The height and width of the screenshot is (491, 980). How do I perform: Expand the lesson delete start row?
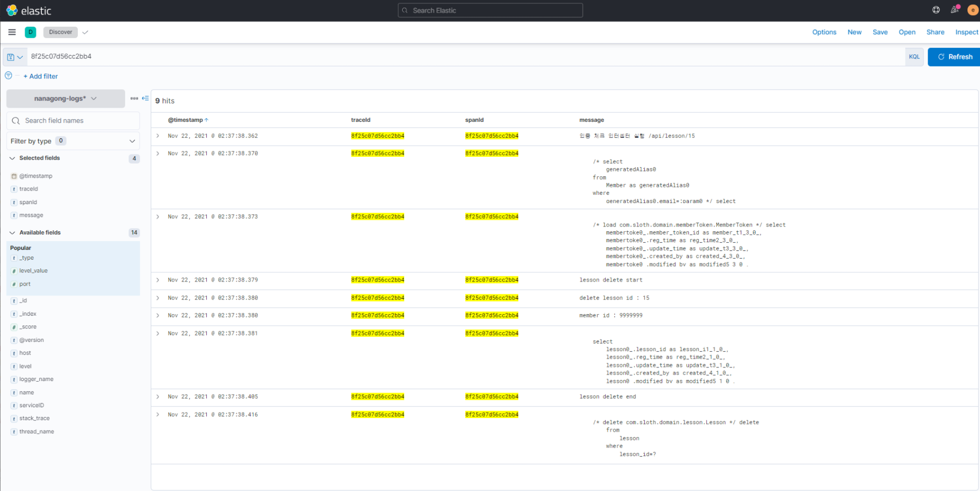[x=158, y=280]
